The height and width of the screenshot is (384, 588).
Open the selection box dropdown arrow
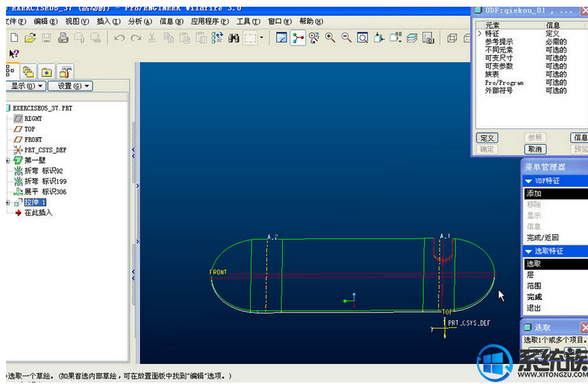tap(261, 37)
